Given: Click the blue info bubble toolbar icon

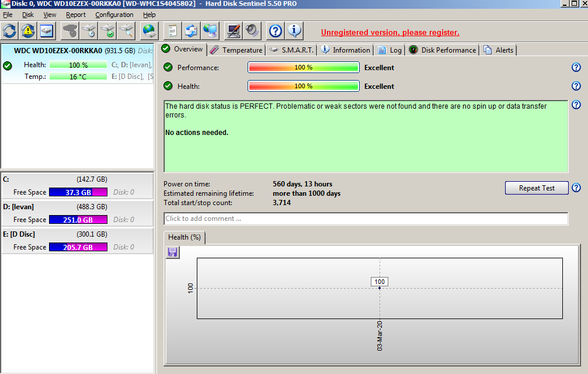Looking at the screenshot, I should point(294,30).
